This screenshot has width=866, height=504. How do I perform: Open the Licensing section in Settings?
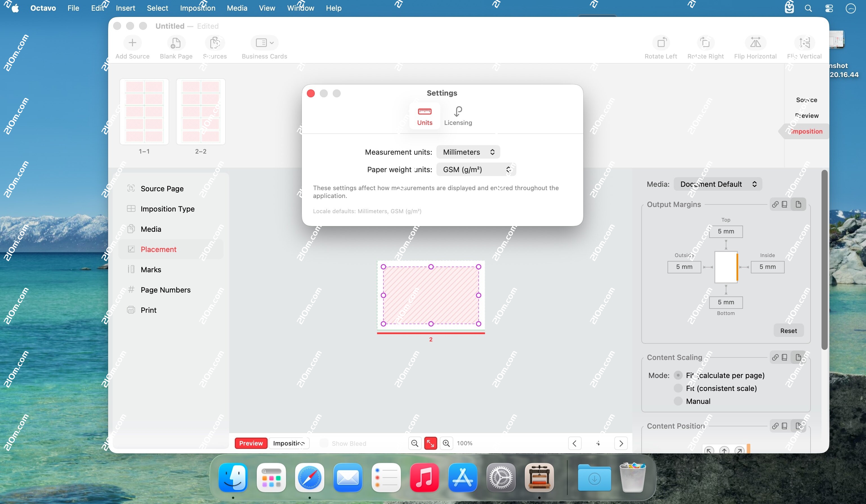click(458, 116)
